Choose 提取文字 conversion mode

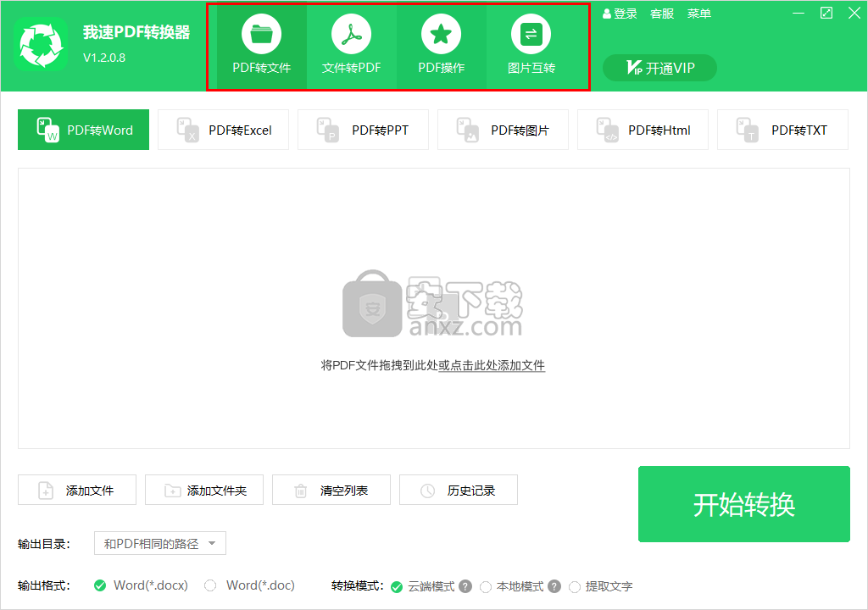(575, 587)
